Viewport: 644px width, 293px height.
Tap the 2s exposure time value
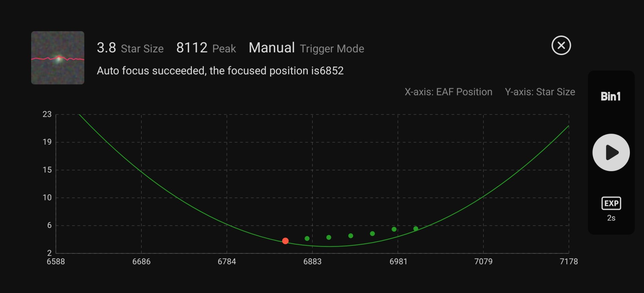coord(611,218)
